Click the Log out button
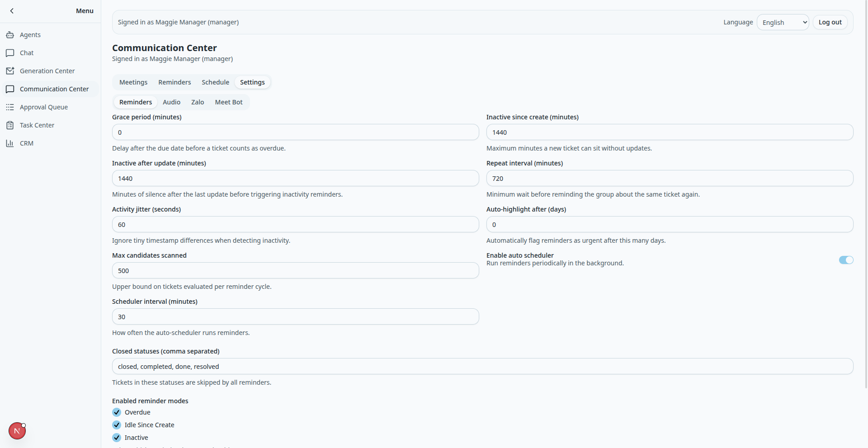The width and height of the screenshot is (868, 448). pyautogui.click(x=830, y=22)
